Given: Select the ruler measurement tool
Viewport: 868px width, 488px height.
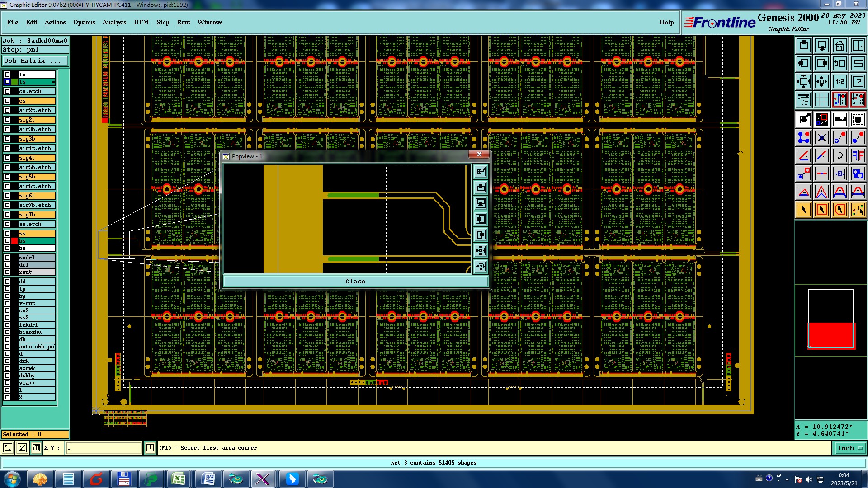Looking at the screenshot, I should 840,119.
